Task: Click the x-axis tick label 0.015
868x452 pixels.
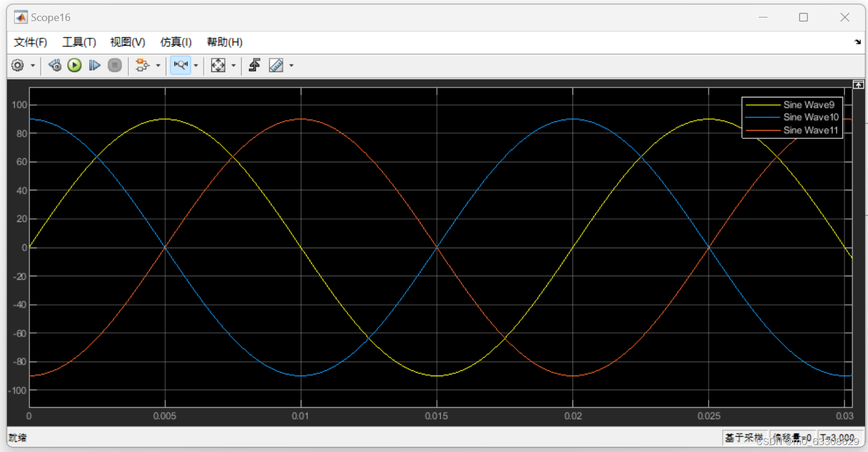Action: pos(436,416)
